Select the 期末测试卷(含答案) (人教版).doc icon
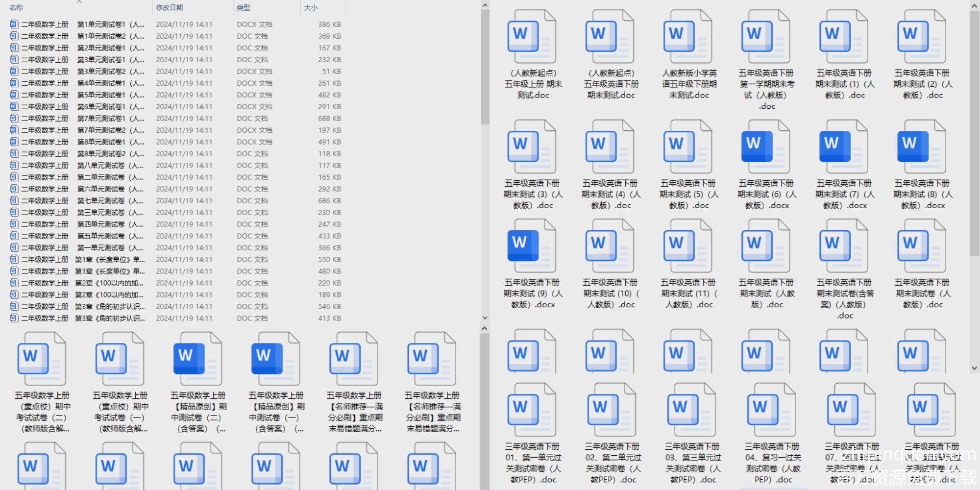 tap(843, 246)
